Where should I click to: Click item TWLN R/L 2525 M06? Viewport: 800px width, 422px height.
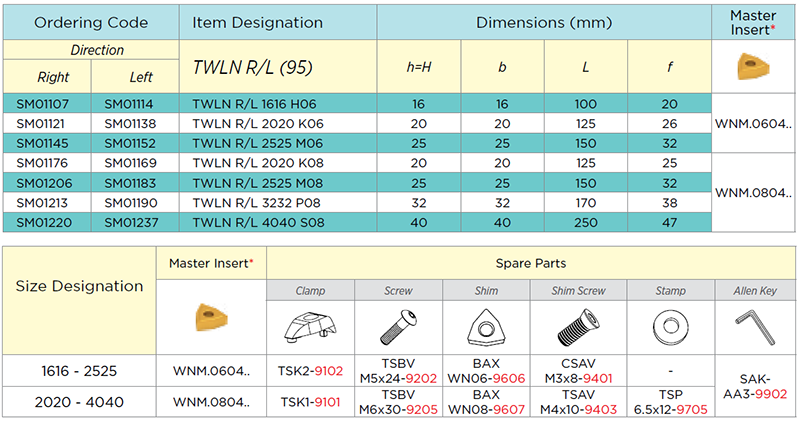258,143
